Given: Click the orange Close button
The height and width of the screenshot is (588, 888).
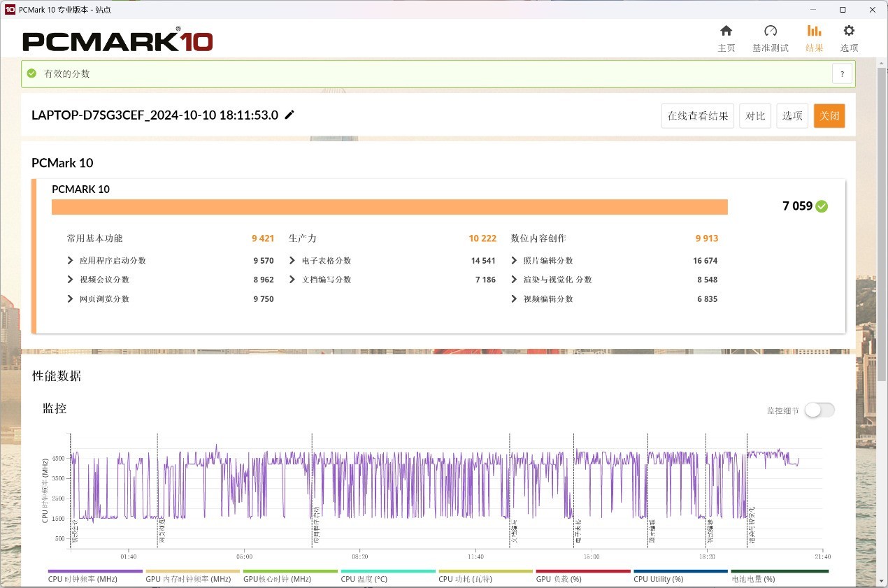Looking at the screenshot, I should (x=829, y=116).
